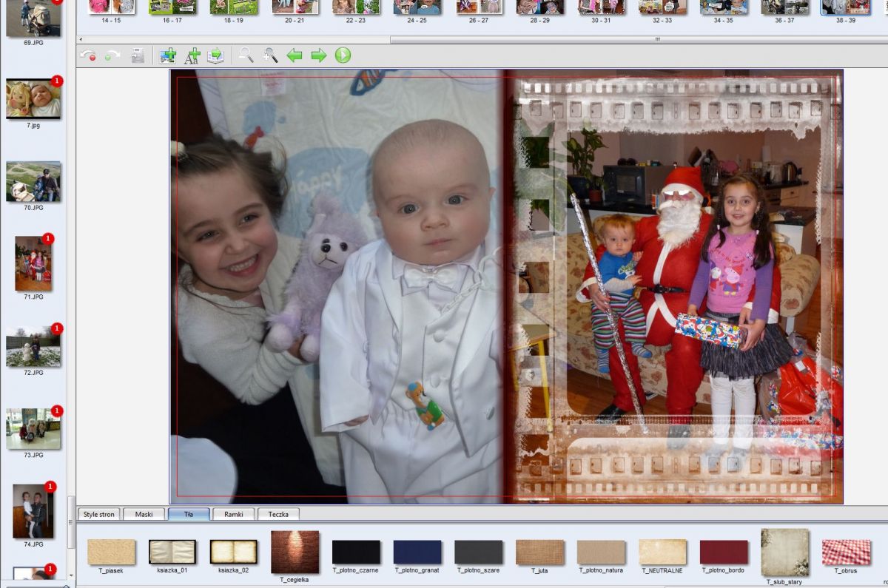The width and height of the screenshot is (888, 588).
Task: Go to previous pages with left arrow
Action: [x=295, y=55]
